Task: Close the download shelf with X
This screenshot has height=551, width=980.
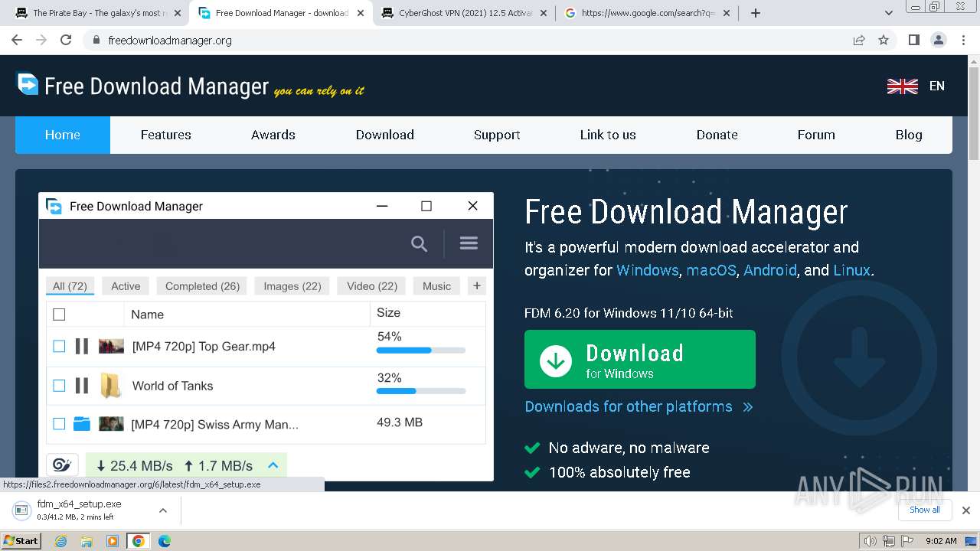Action: pyautogui.click(x=966, y=510)
